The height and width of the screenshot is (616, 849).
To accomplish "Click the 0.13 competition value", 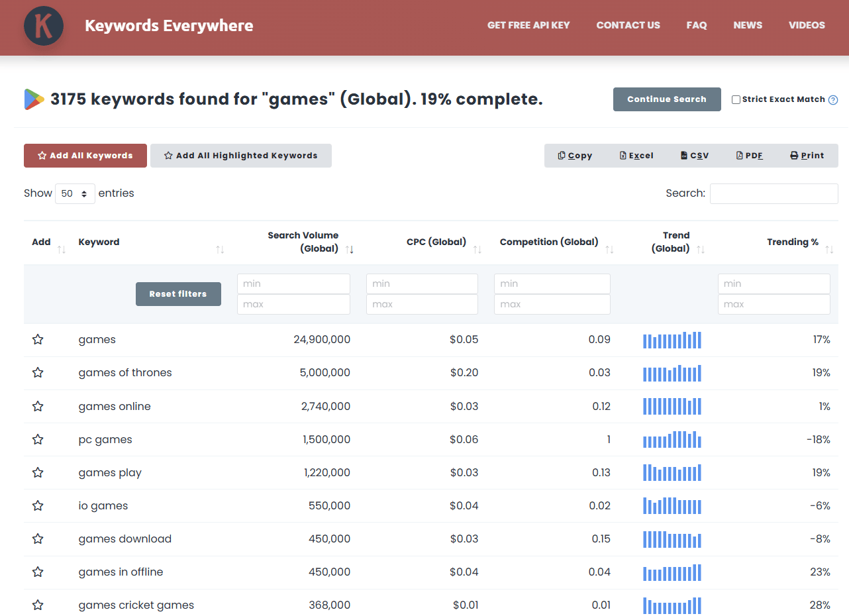I will click(601, 472).
